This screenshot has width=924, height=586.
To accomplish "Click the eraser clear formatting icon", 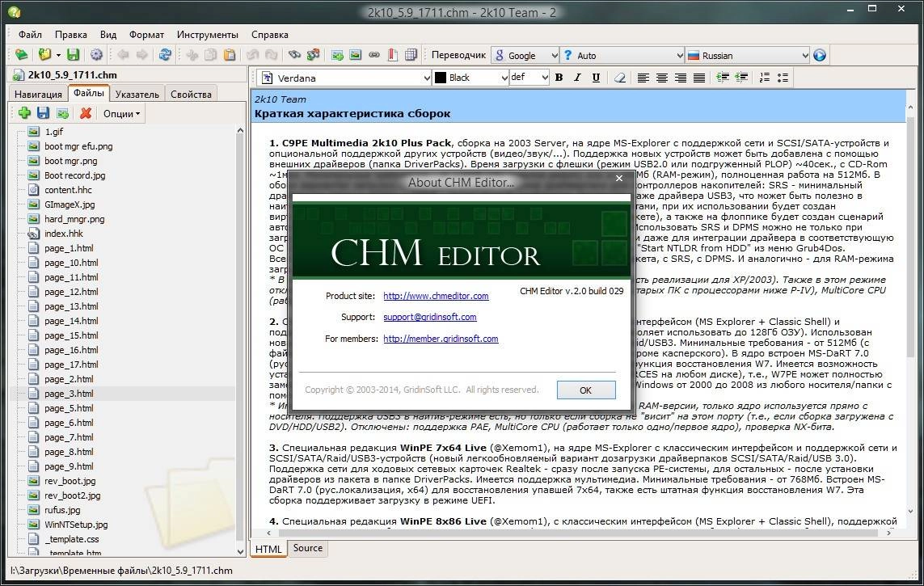I will pos(620,77).
